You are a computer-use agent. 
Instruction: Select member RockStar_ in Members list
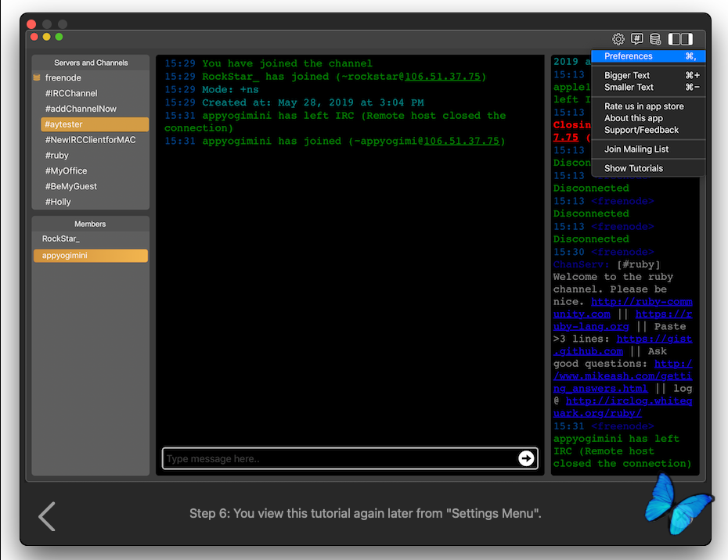click(x=61, y=239)
